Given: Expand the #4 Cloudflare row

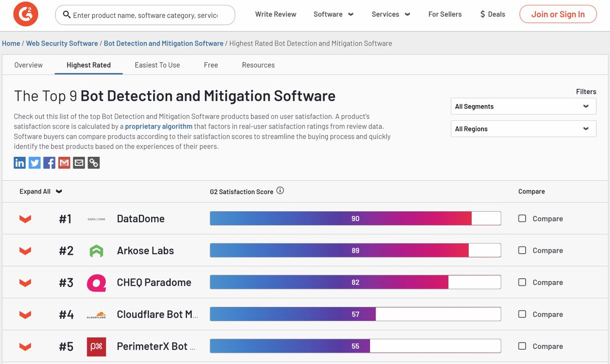Looking at the screenshot, I should click(x=25, y=315).
